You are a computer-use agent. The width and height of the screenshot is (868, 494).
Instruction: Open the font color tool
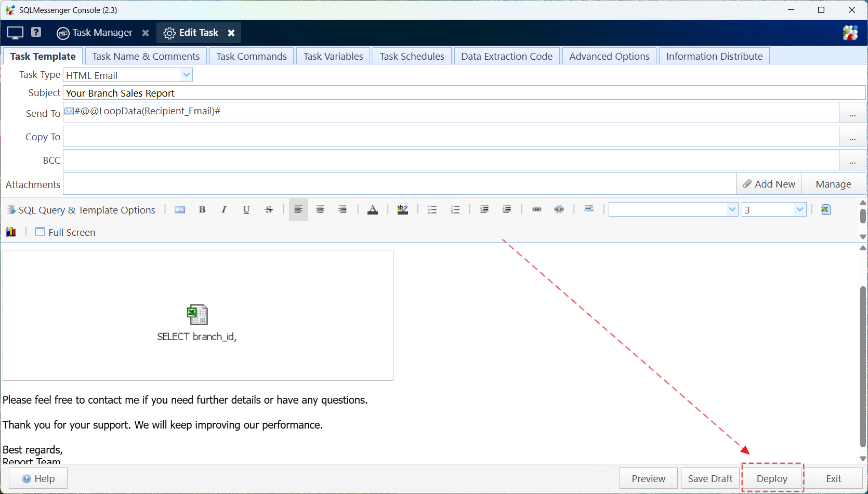tap(373, 209)
